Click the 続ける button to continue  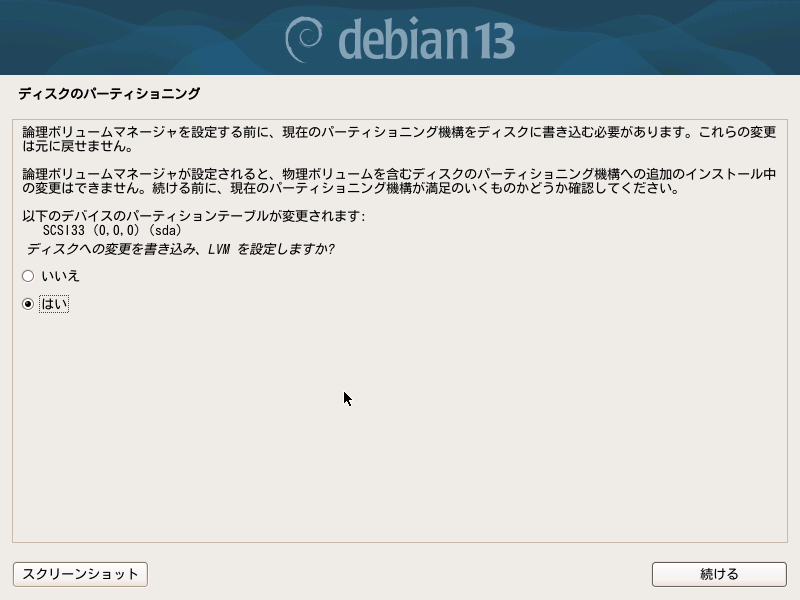pyautogui.click(x=719, y=574)
